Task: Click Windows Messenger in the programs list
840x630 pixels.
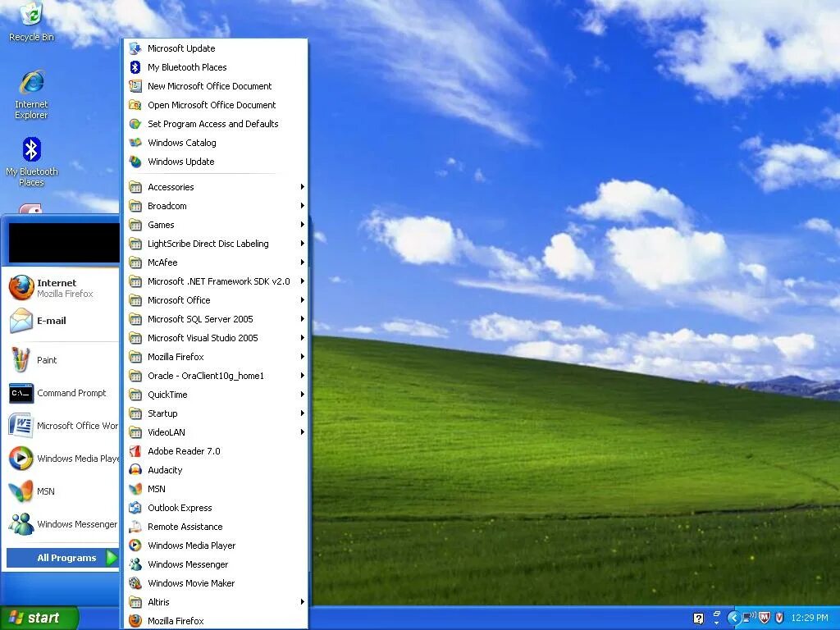Action: pos(216,564)
